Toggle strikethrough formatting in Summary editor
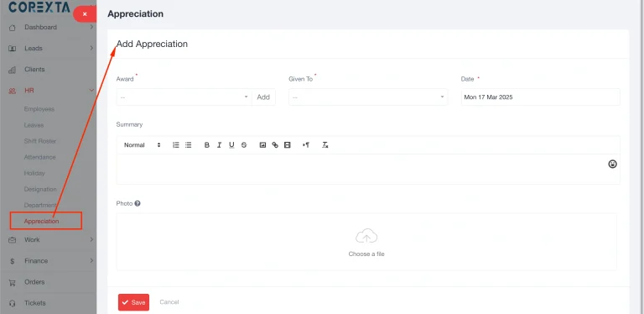Viewport: 644px width, 314px height. [244, 144]
